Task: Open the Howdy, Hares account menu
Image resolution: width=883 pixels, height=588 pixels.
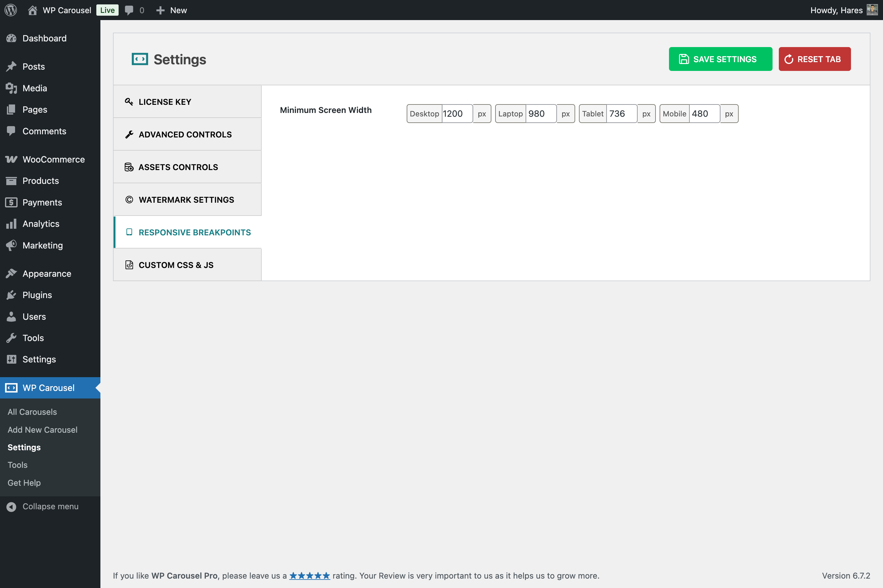Action: click(x=844, y=10)
